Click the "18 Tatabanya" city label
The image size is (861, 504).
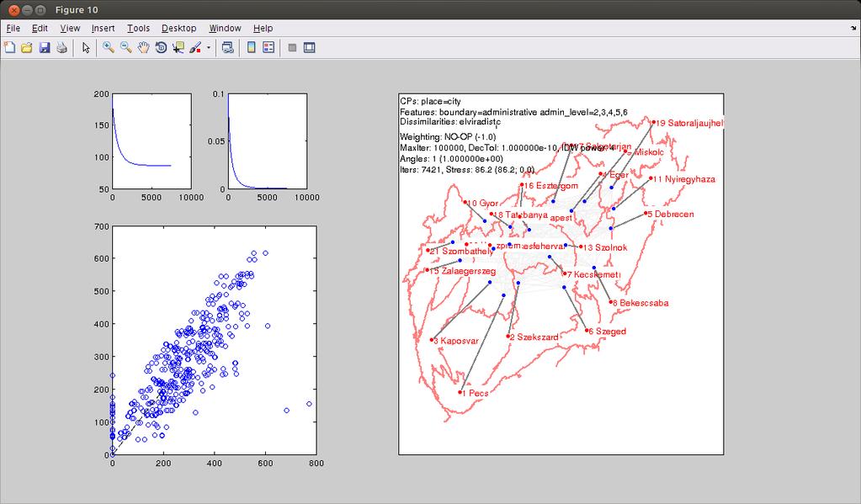[x=520, y=215]
